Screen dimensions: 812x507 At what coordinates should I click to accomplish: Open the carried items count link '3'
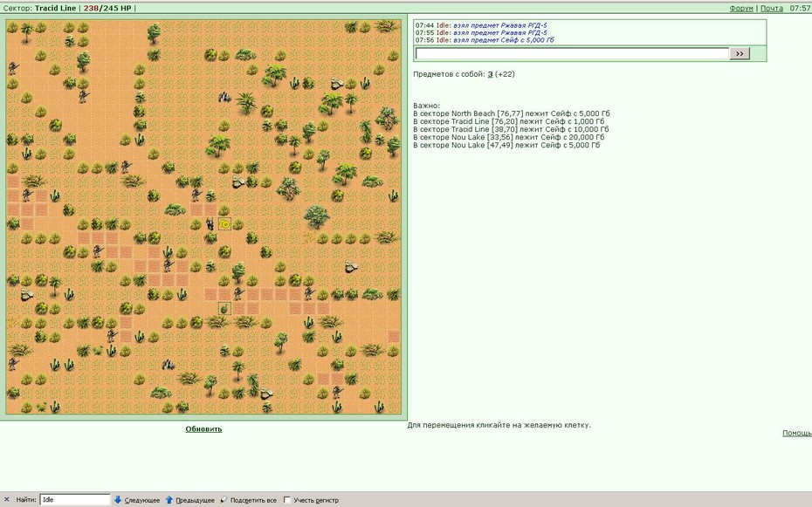point(490,74)
